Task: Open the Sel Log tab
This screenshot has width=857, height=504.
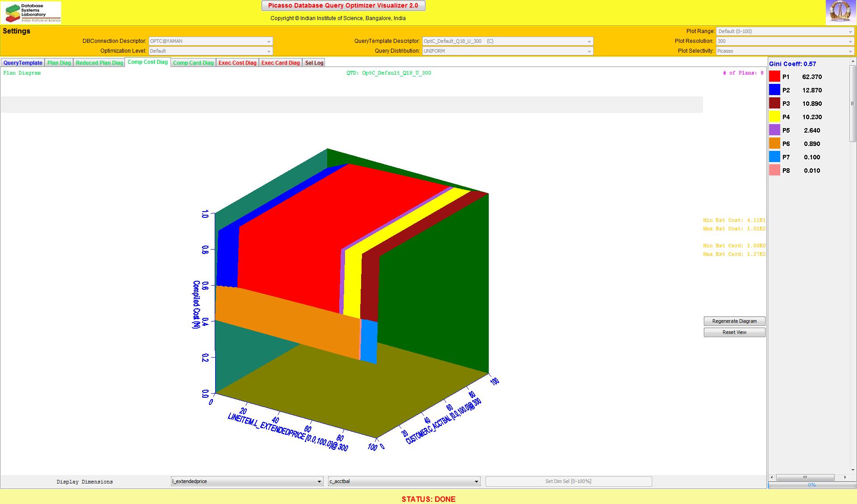Action: click(x=314, y=63)
